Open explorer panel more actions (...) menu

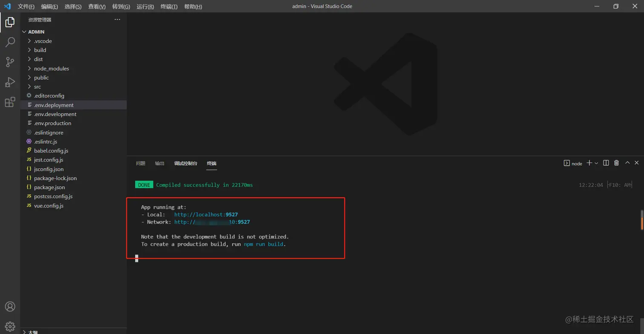[118, 20]
